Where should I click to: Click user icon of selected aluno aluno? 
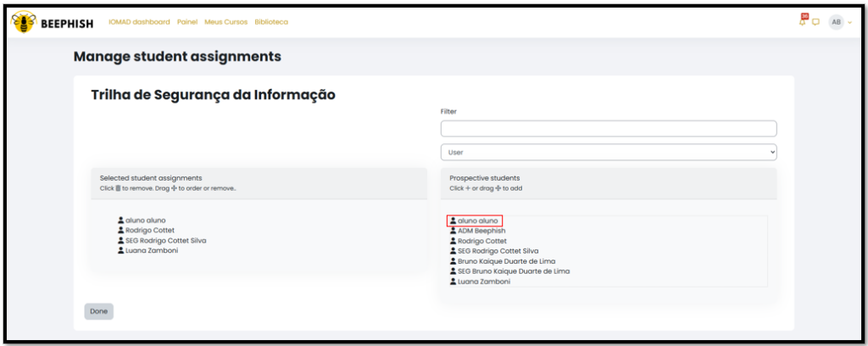tap(120, 220)
